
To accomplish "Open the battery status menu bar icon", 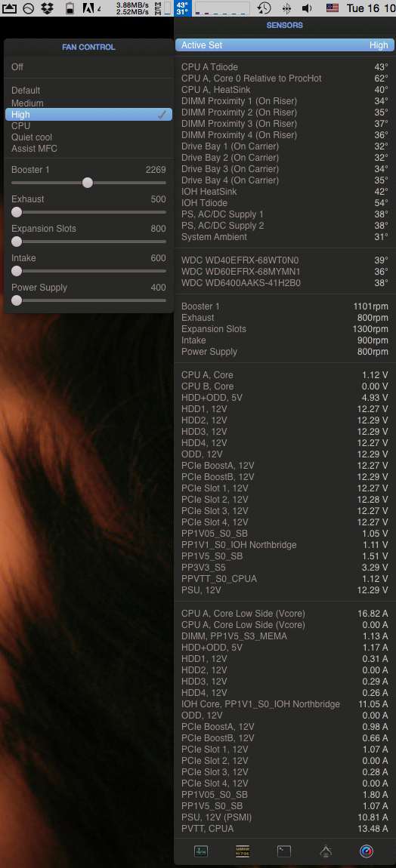I will click(70, 8).
